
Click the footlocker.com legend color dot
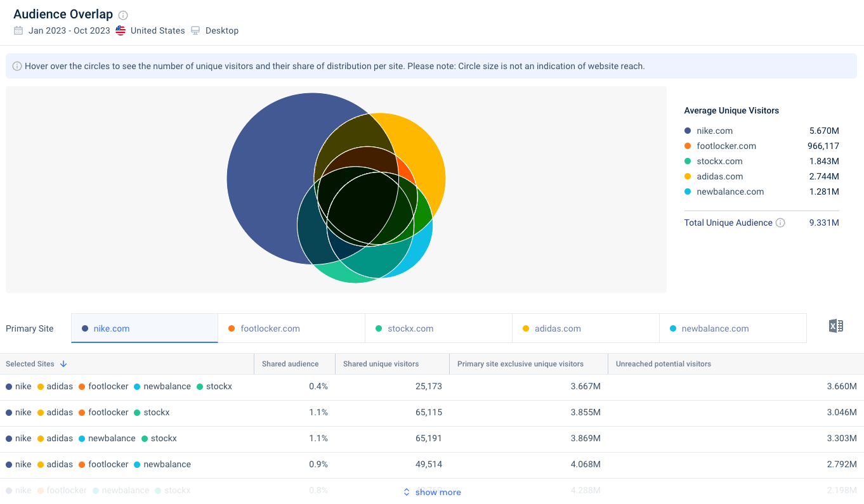(x=688, y=146)
